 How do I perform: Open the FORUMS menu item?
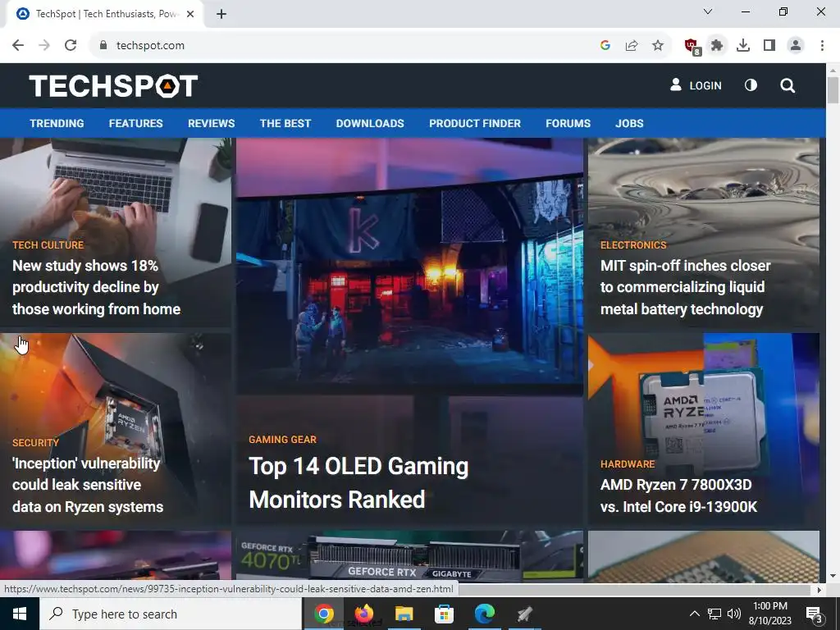click(x=568, y=123)
